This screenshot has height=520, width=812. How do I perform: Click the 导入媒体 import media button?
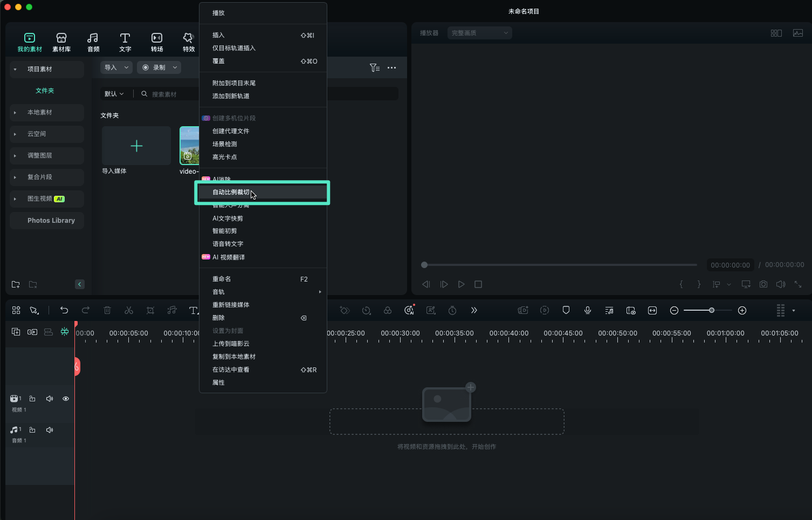click(136, 146)
